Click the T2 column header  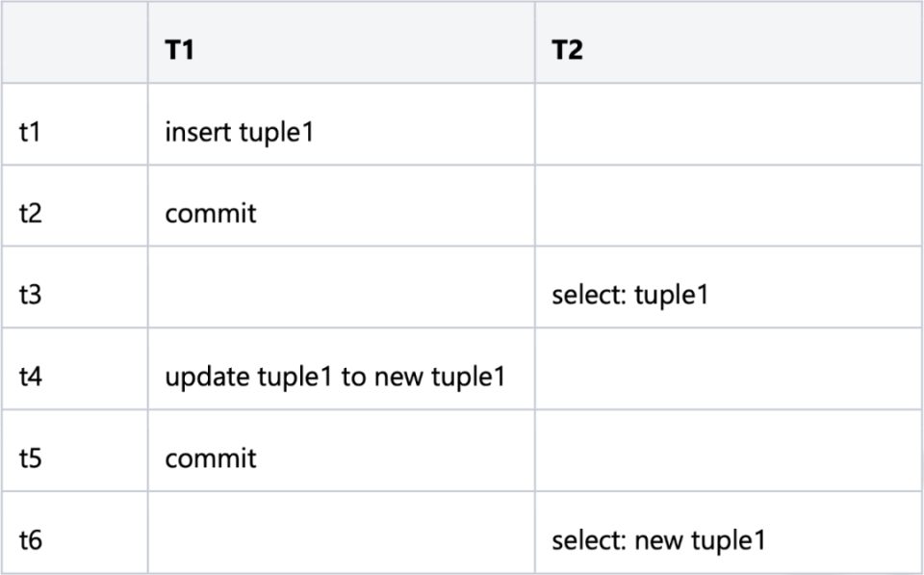click(567, 50)
